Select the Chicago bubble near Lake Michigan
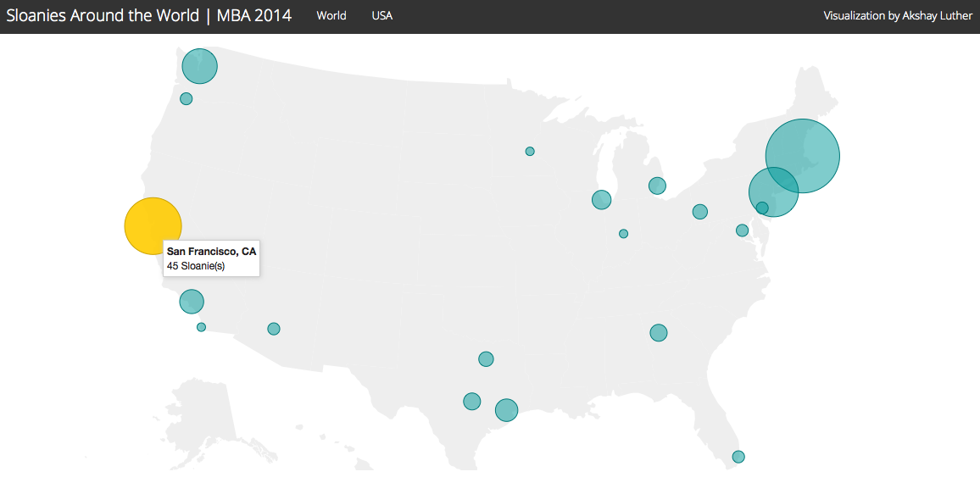 point(601,200)
